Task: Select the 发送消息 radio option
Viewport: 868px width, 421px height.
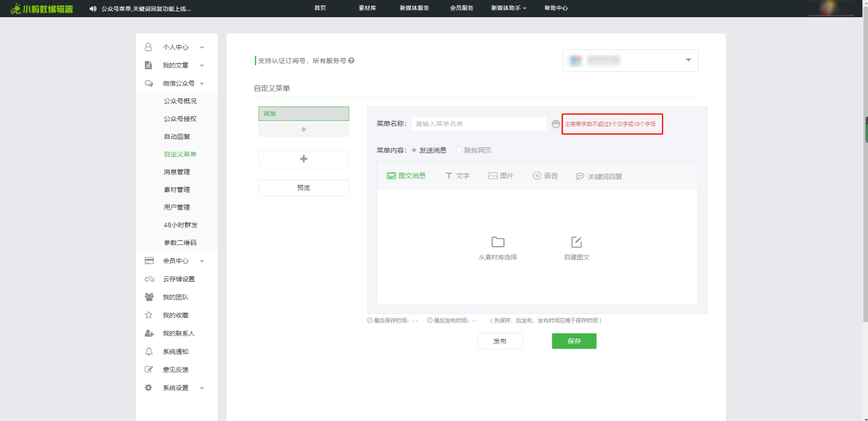Action: click(x=414, y=151)
